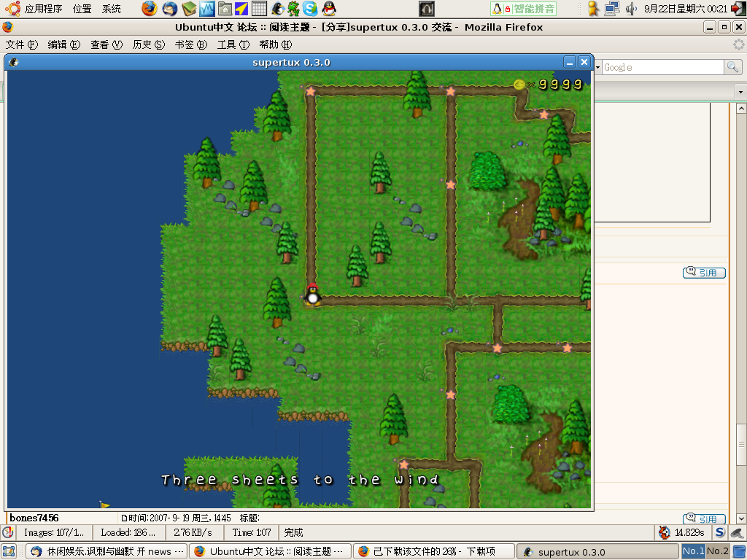Open the spreadsheet grid launcher icon
This screenshot has height=560, width=747.
[259, 9]
